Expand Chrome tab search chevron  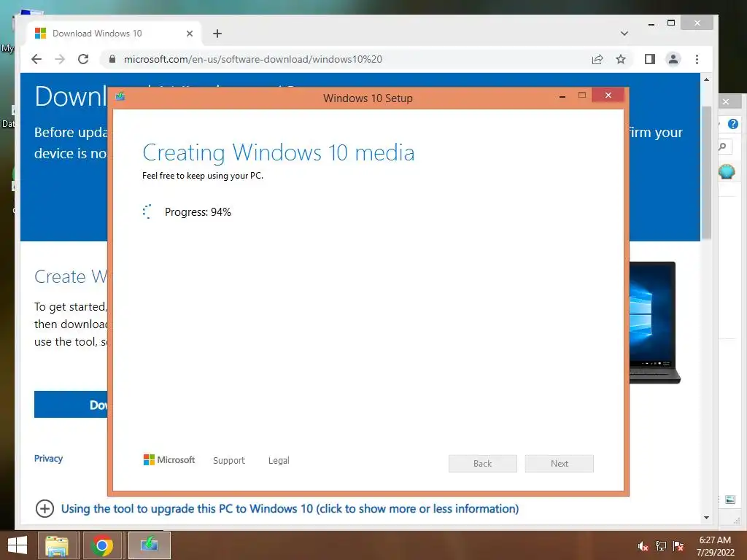(624, 34)
